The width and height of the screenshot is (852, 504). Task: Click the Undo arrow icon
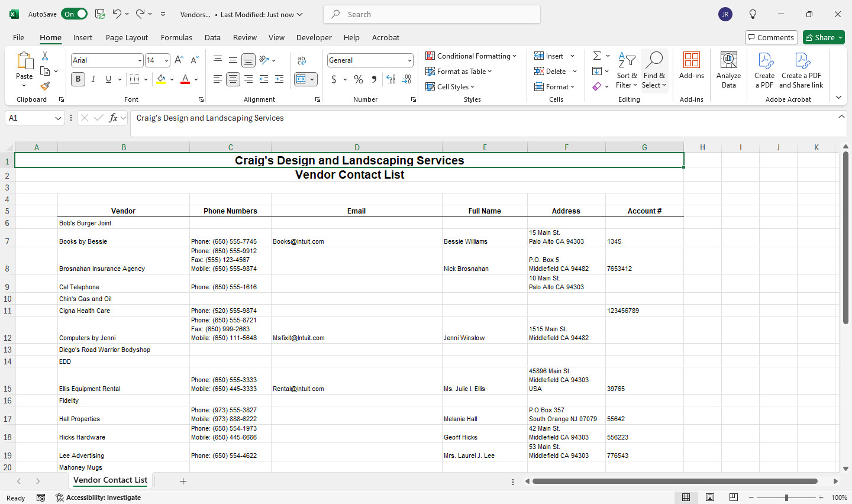(x=117, y=14)
